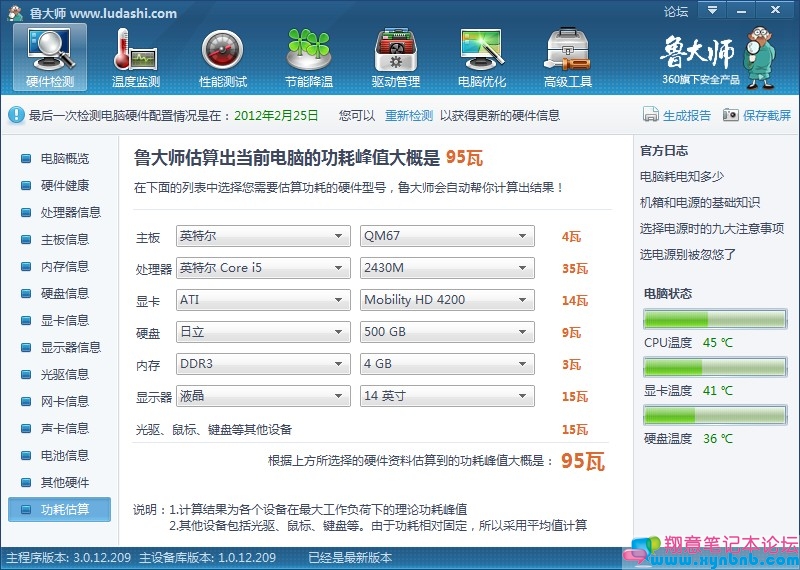Click the 生成报告 generate report link

pyautogui.click(x=687, y=115)
